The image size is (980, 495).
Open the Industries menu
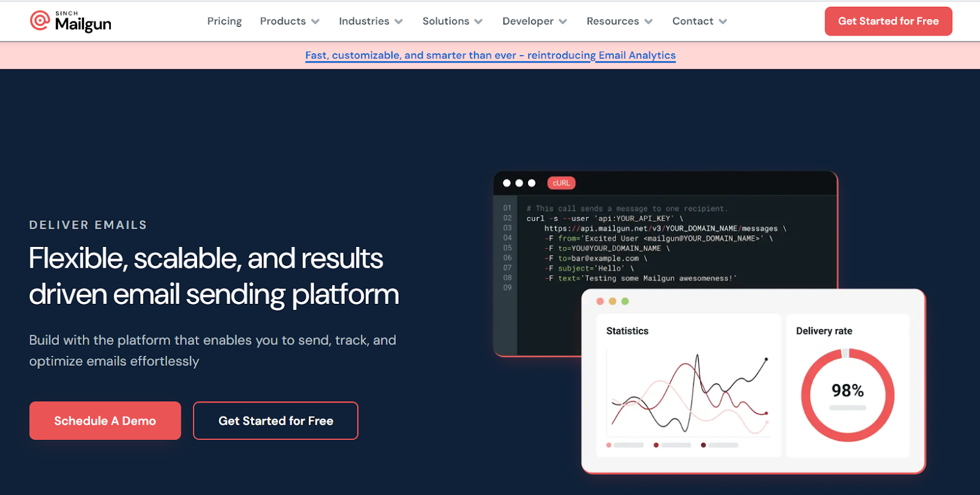pyautogui.click(x=364, y=21)
